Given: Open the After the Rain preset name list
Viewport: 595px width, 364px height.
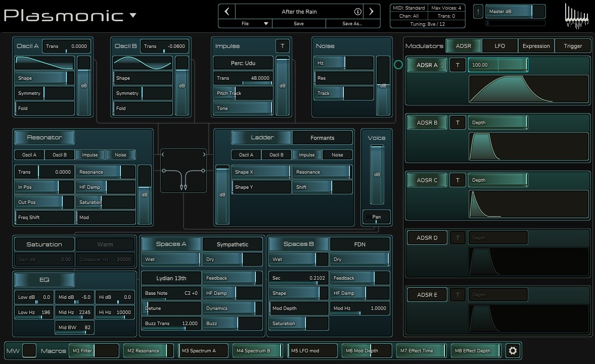Looking at the screenshot, I should click(299, 12).
